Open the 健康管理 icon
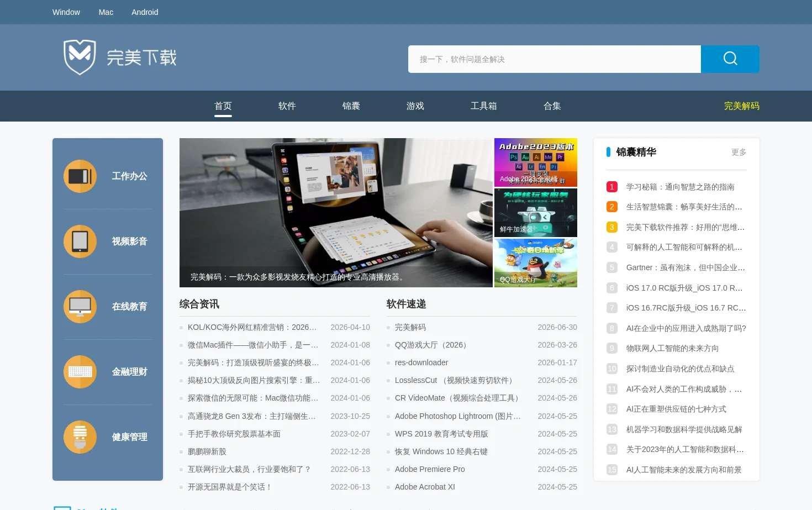812x510 pixels. 80,437
